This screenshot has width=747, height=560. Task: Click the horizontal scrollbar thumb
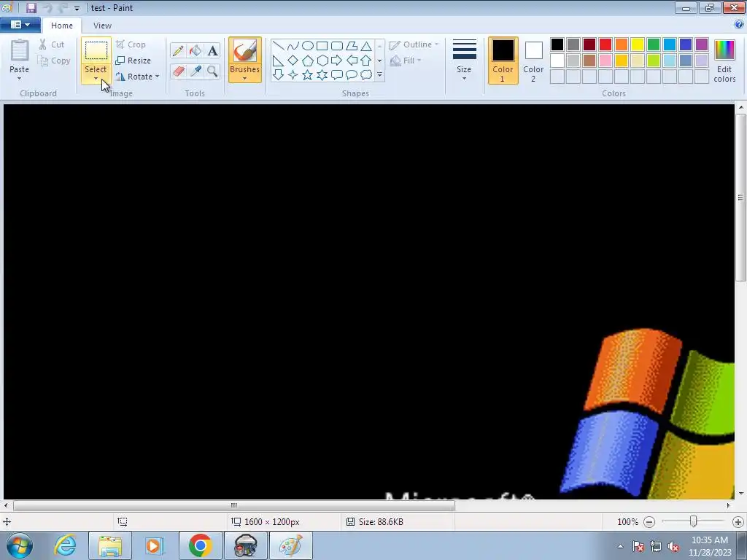click(234, 506)
